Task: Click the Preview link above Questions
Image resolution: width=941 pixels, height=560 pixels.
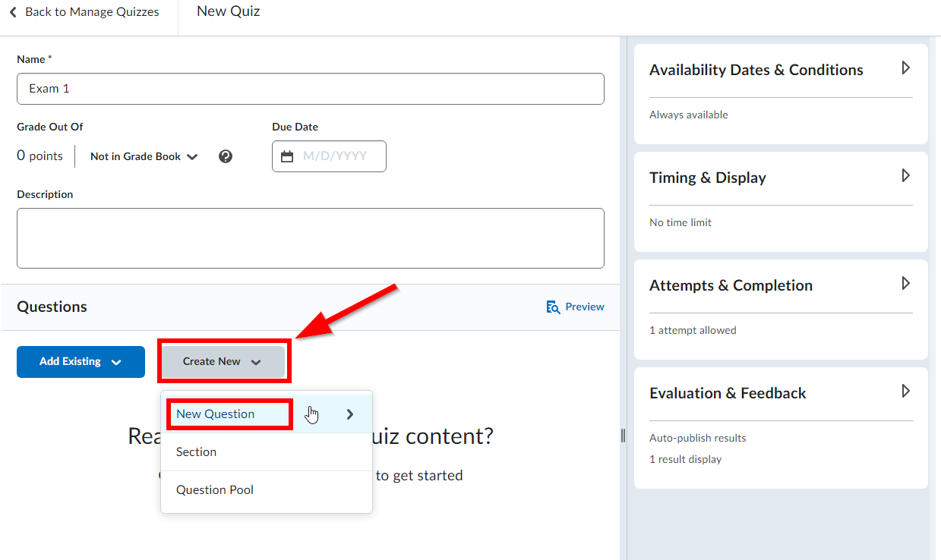Action: [x=583, y=307]
